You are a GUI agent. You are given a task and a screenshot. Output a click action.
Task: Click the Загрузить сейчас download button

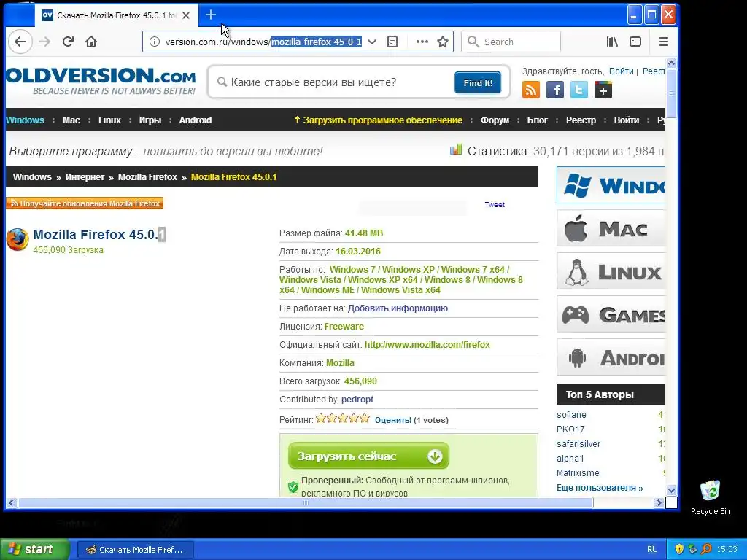point(368,456)
